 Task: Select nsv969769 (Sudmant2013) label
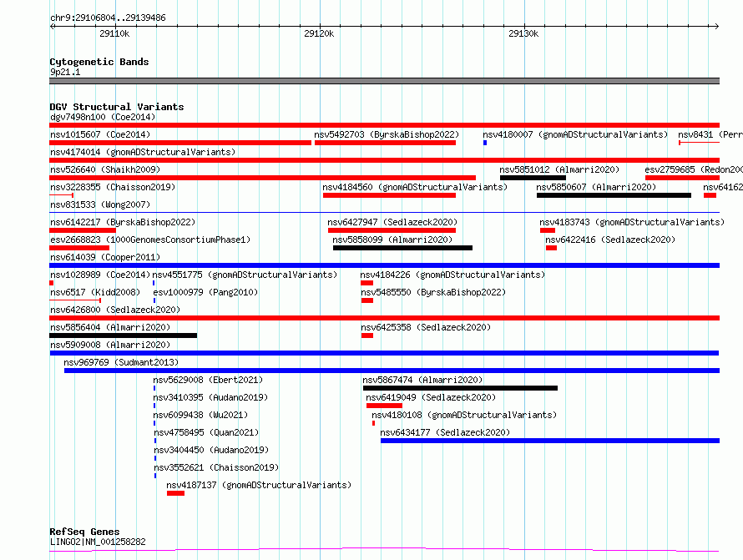[x=121, y=362]
